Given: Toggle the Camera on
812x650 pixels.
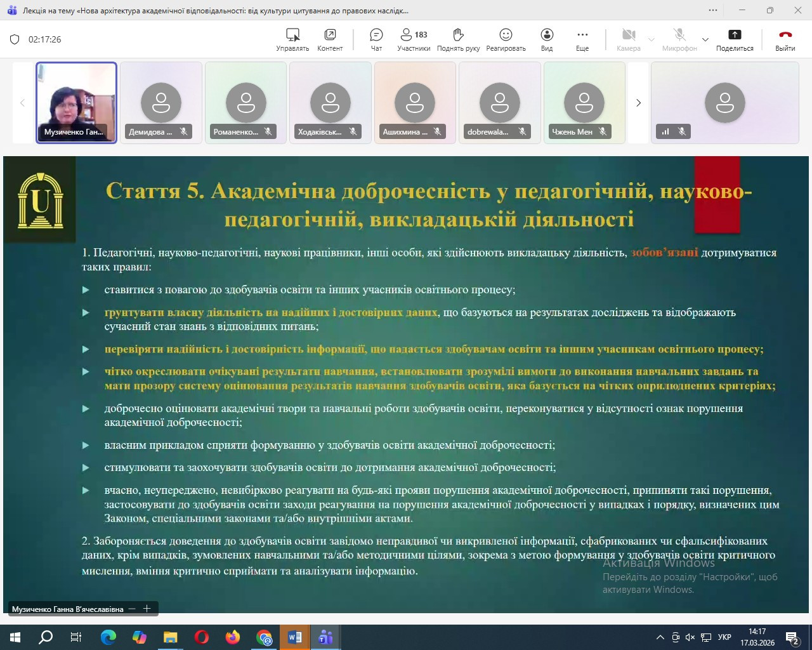Looking at the screenshot, I should coord(628,39).
